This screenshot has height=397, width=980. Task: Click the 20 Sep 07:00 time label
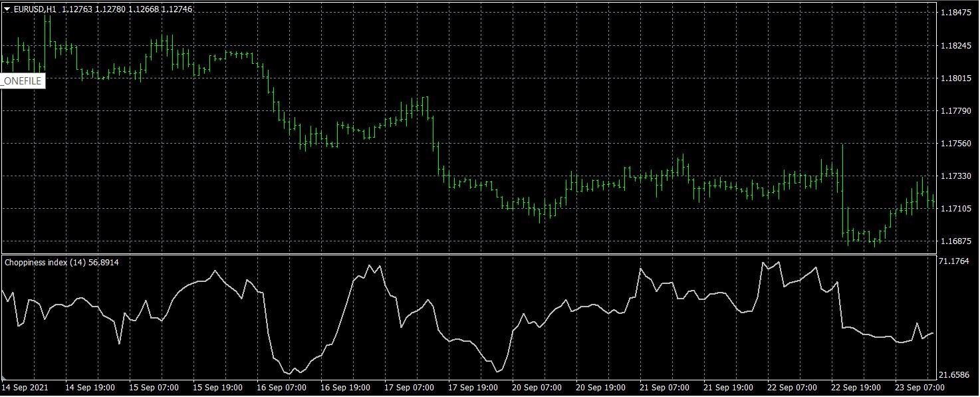[537, 388]
